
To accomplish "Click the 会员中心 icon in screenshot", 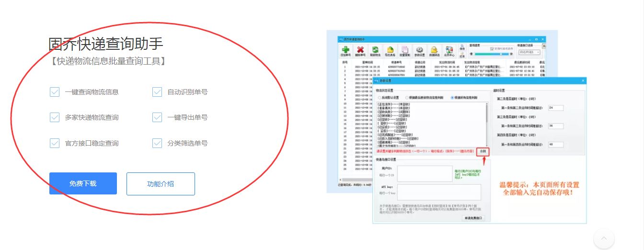I will click(449, 51).
